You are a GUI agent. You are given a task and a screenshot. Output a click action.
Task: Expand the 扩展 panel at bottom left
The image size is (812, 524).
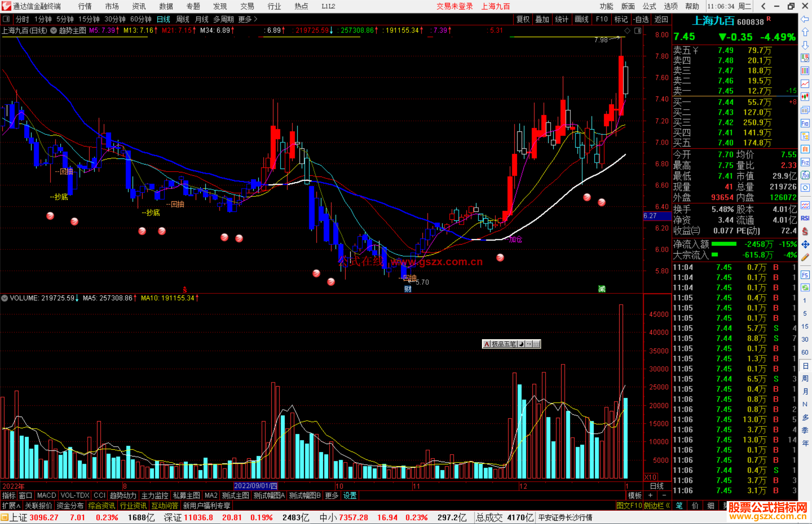coord(11,506)
